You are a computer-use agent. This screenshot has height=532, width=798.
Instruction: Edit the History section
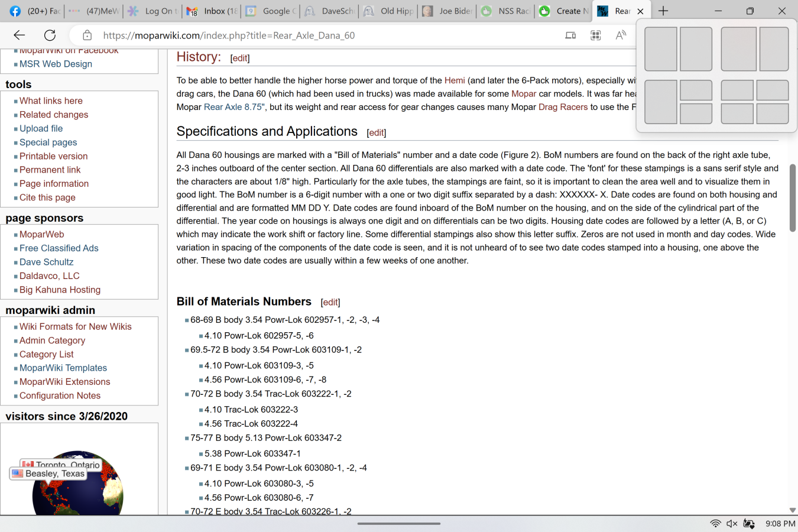click(x=240, y=58)
